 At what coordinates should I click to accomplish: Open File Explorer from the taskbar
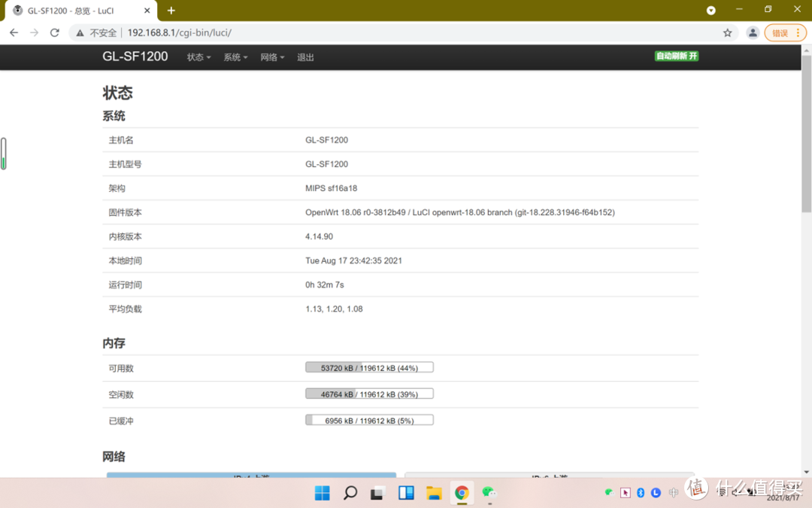(x=434, y=492)
